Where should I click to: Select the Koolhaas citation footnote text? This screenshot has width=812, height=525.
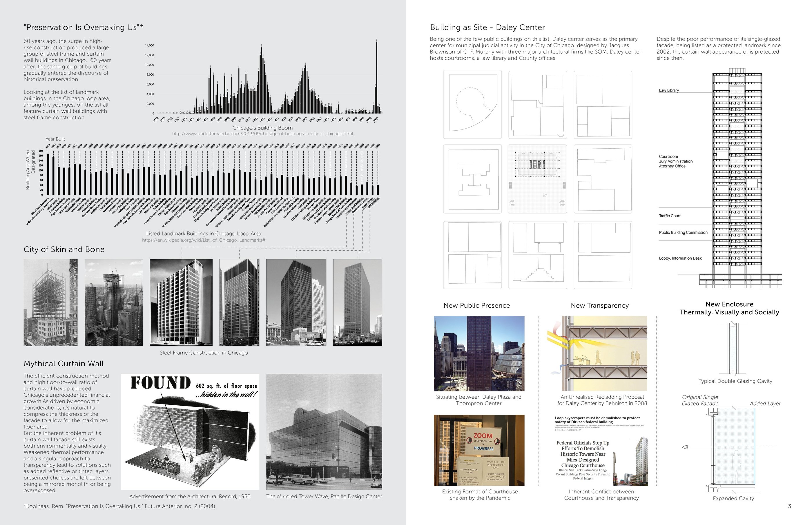click(120, 506)
